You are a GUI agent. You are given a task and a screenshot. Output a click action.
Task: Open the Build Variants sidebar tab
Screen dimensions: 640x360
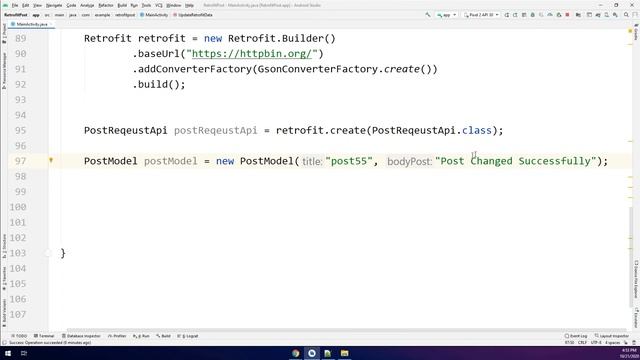(x=4, y=312)
